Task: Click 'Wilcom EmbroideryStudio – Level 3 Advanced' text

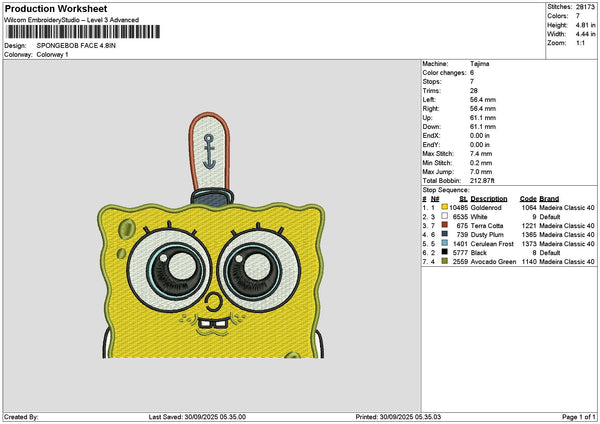Action: 72,20
